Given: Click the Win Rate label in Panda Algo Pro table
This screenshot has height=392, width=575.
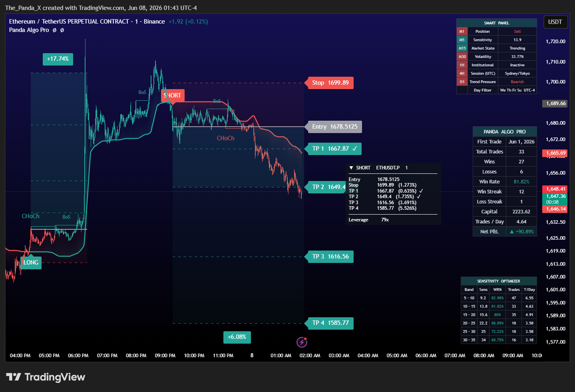Looking at the screenshot, I should click(x=489, y=181).
